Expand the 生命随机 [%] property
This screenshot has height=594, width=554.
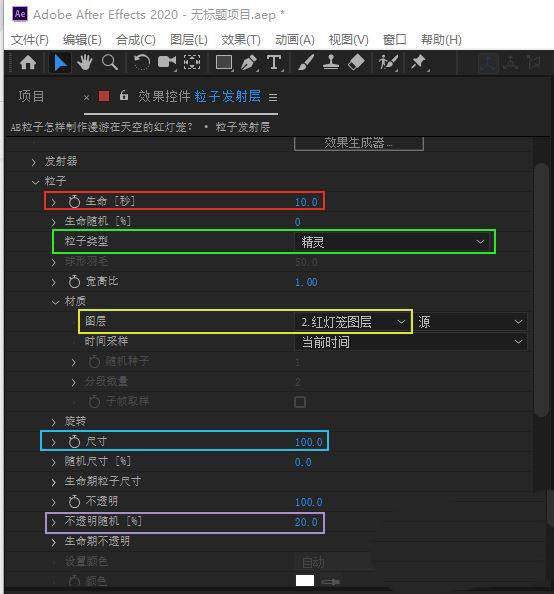click(x=53, y=222)
